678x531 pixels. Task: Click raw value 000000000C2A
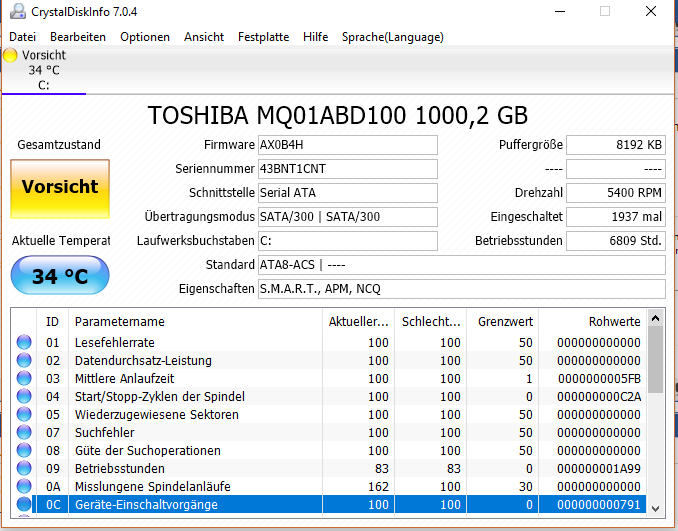click(599, 397)
